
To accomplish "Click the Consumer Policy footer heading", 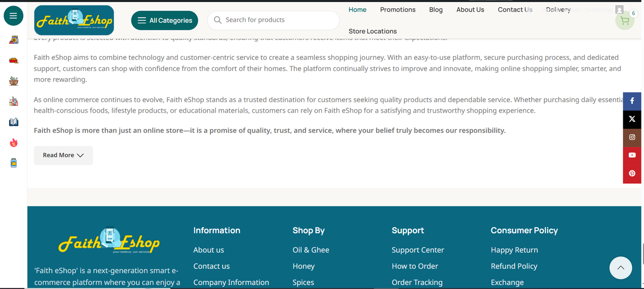I will coord(524,230).
